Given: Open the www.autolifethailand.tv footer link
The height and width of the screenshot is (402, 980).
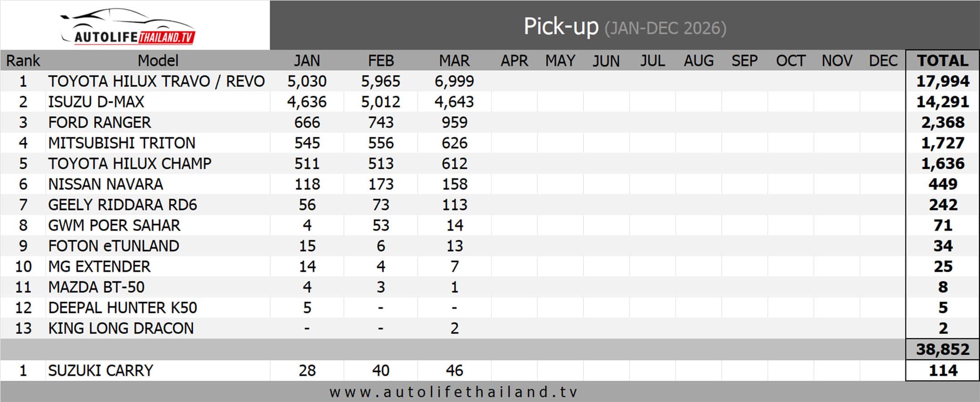Looking at the screenshot, I should (454, 392).
